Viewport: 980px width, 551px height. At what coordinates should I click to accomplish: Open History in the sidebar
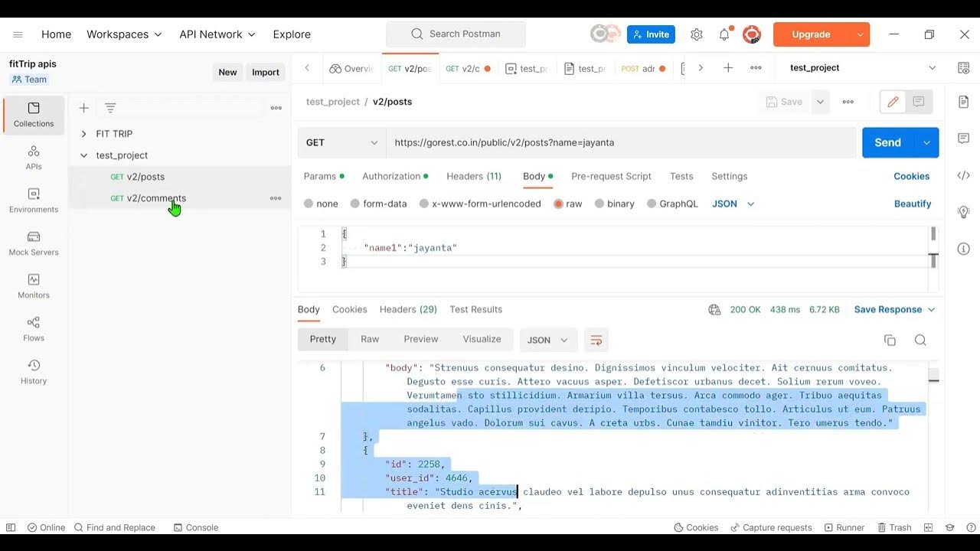(34, 372)
